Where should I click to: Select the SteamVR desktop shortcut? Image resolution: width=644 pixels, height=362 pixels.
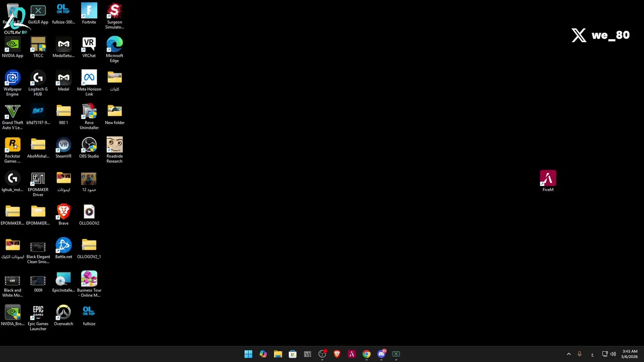click(63, 148)
